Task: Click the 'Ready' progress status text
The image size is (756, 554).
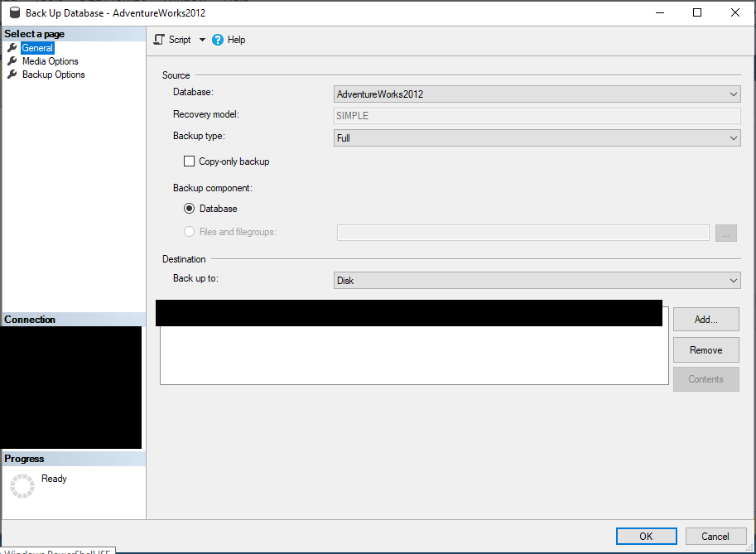Action: coord(54,479)
